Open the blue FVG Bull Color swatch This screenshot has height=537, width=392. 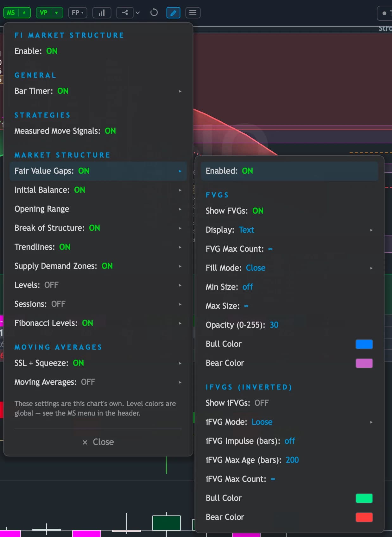point(364,344)
